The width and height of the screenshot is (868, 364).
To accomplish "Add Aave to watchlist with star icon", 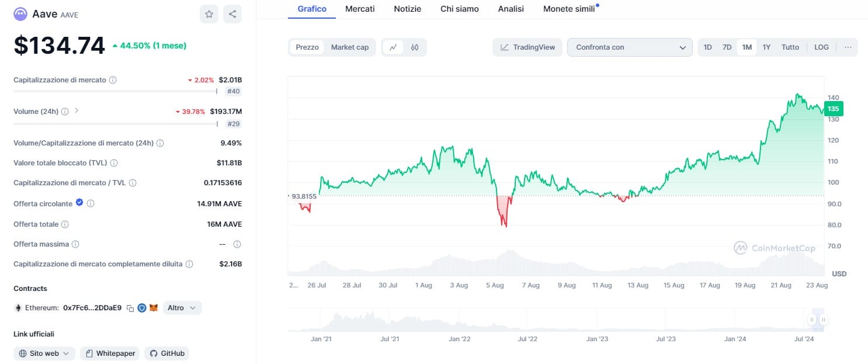I will [209, 14].
